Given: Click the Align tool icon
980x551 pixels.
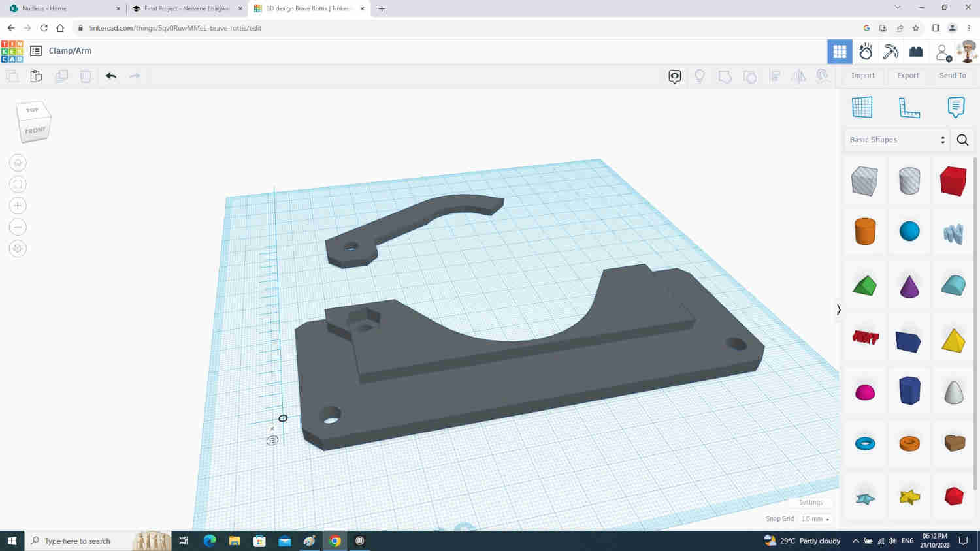Looking at the screenshot, I should coord(775,76).
